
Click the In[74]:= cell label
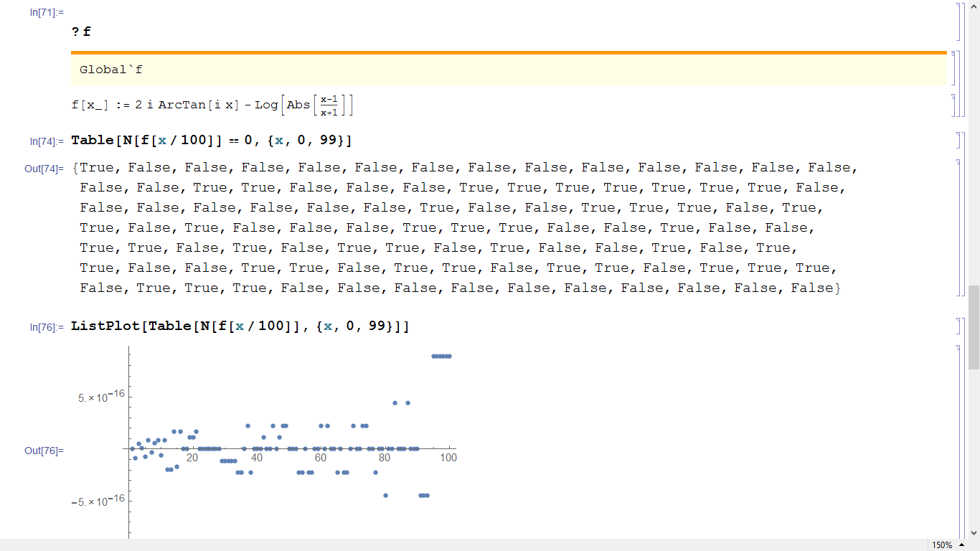47,141
